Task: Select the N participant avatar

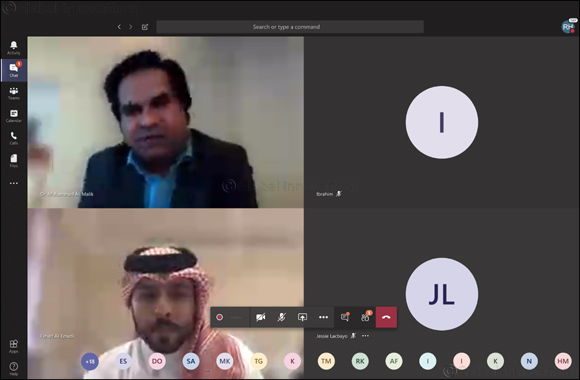Action: point(529,361)
